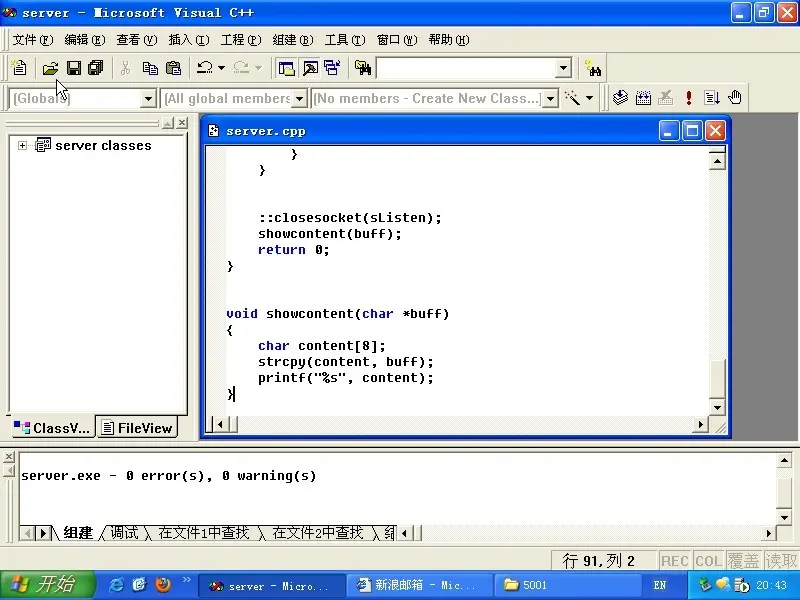The height and width of the screenshot is (600, 800).
Task: Cut the selected text
Action: pos(126,68)
